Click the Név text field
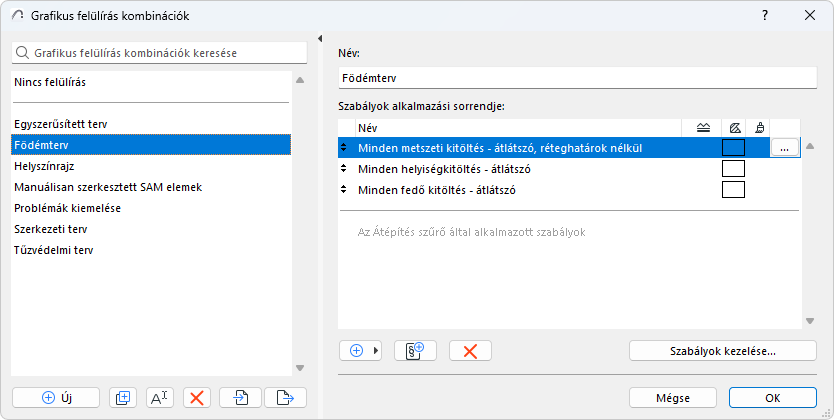The height and width of the screenshot is (420, 834). coord(578,76)
